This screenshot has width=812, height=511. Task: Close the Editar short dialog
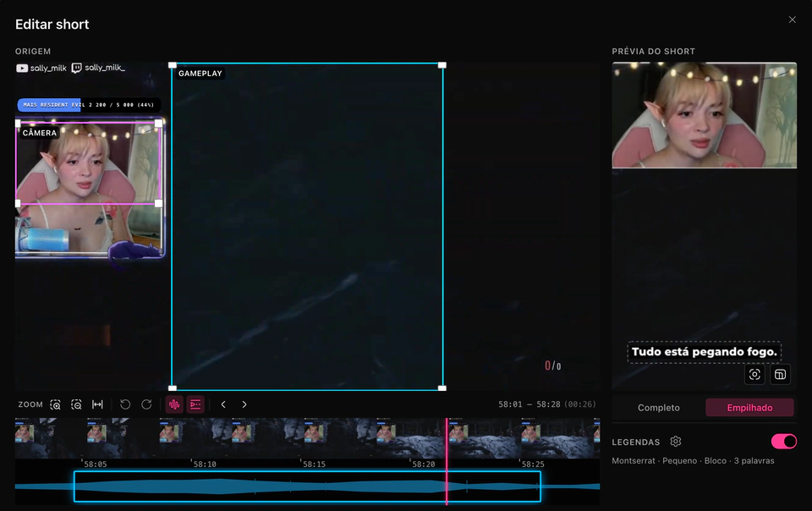pyautogui.click(x=793, y=19)
